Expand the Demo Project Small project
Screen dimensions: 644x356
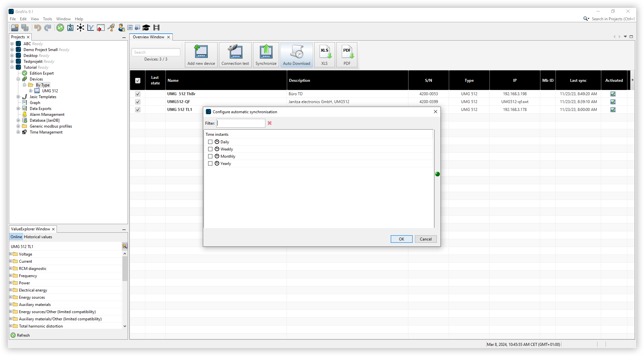pos(12,49)
